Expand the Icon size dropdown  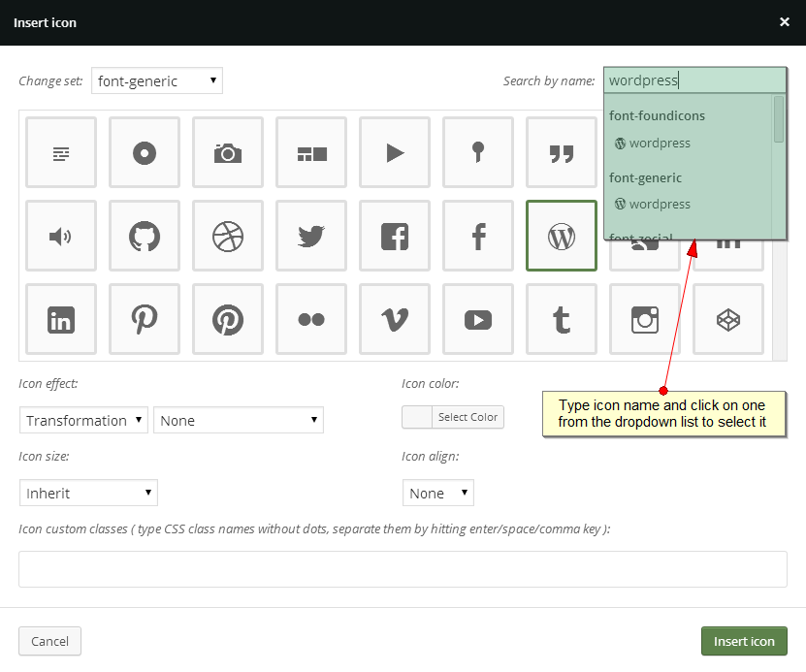[x=88, y=493]
